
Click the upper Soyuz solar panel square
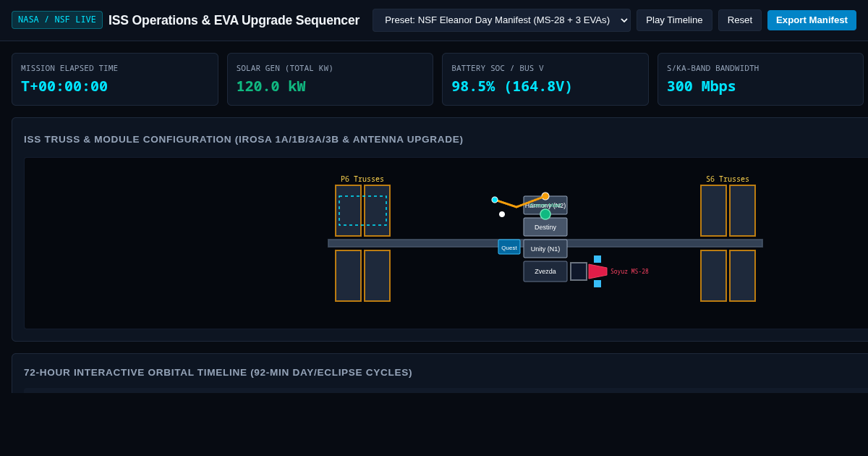597,259
